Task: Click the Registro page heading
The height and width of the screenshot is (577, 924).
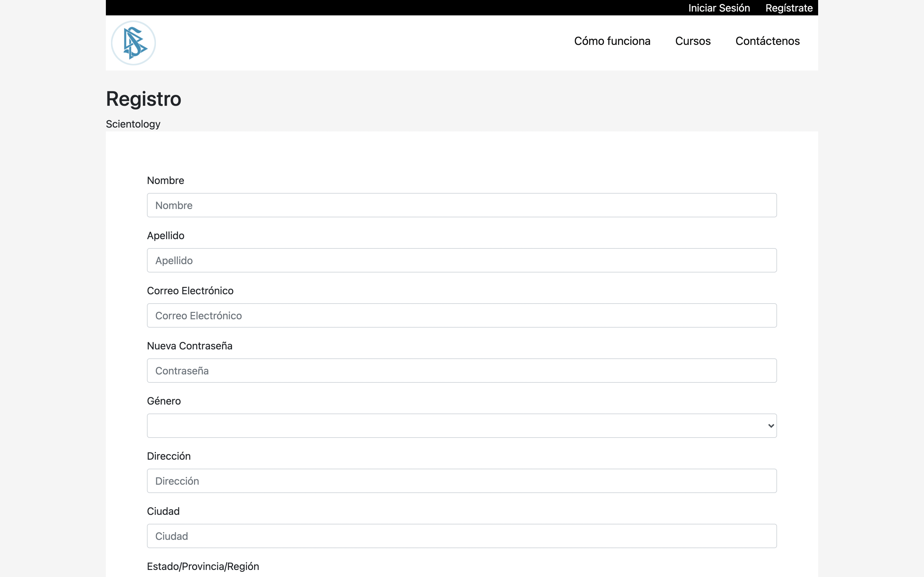Action: point(143,99)
